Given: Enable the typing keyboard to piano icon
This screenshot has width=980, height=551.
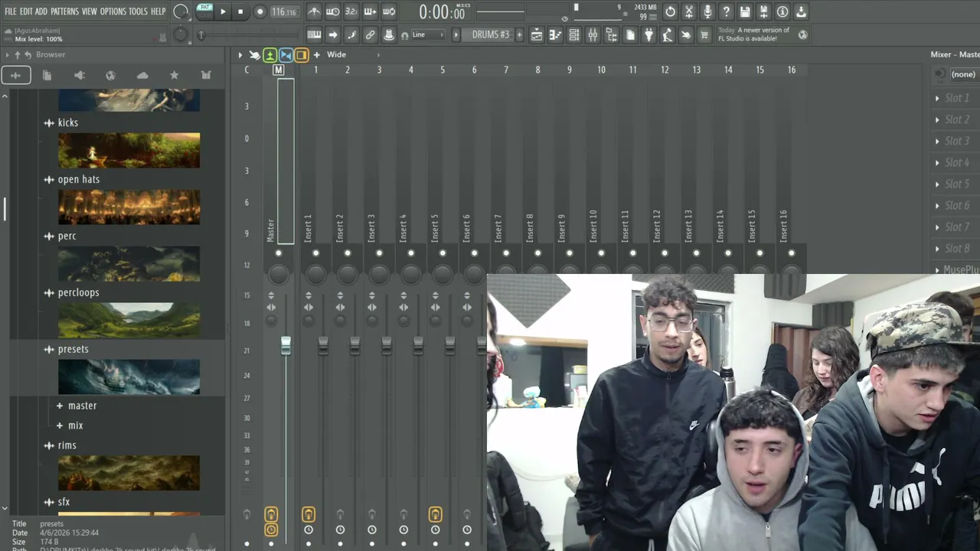Looking at the screenshot, I should 314,34.
